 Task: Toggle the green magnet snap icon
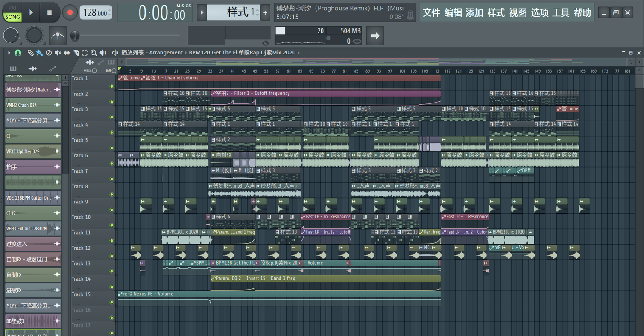18,53
